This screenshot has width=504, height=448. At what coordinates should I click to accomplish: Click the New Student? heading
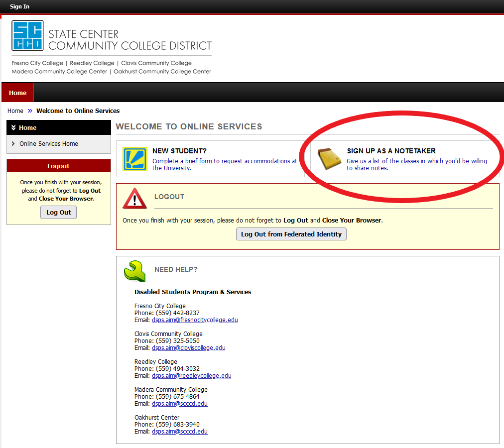click(x=179, y=151)
